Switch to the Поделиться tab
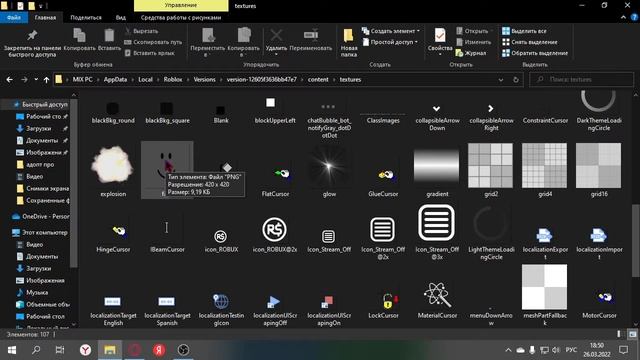 pyautogui.click(x=86, y=18)
